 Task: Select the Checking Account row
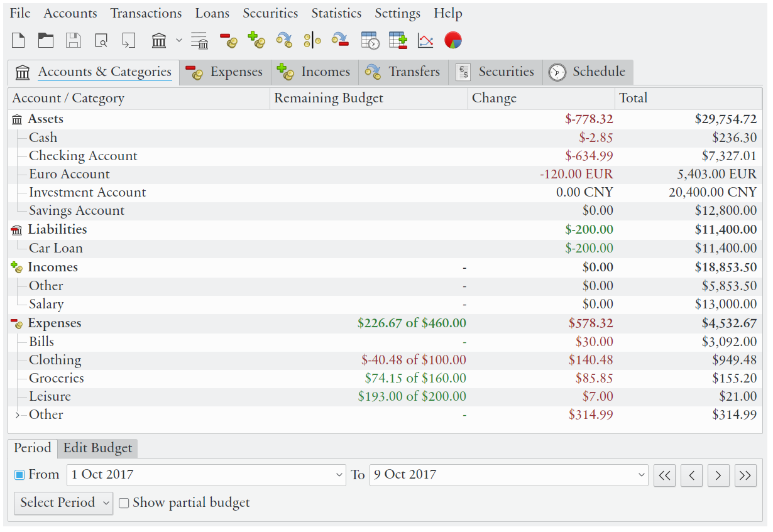pos(83,156)
